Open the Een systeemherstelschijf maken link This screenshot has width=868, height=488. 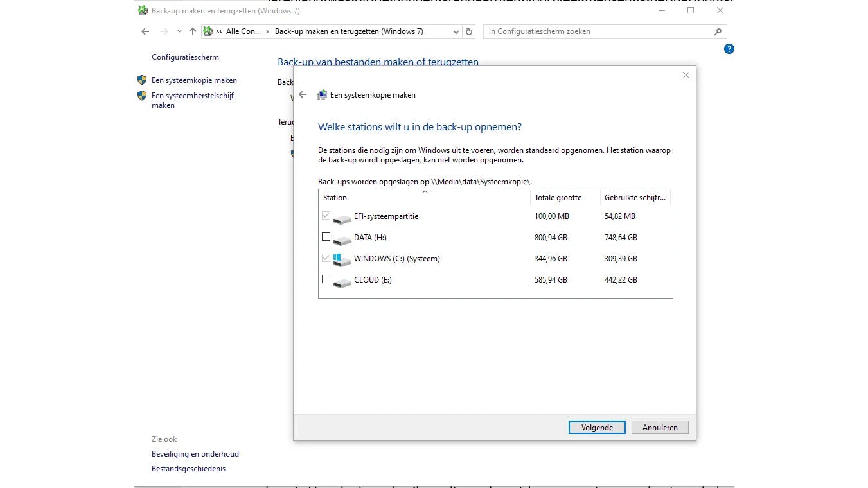pos(193,100)
